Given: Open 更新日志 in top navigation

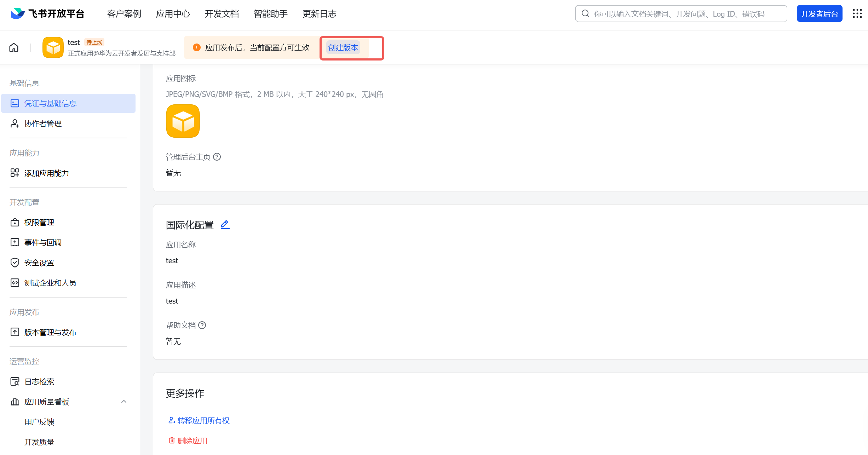Looking at the screenshot, I should point(320,14).
